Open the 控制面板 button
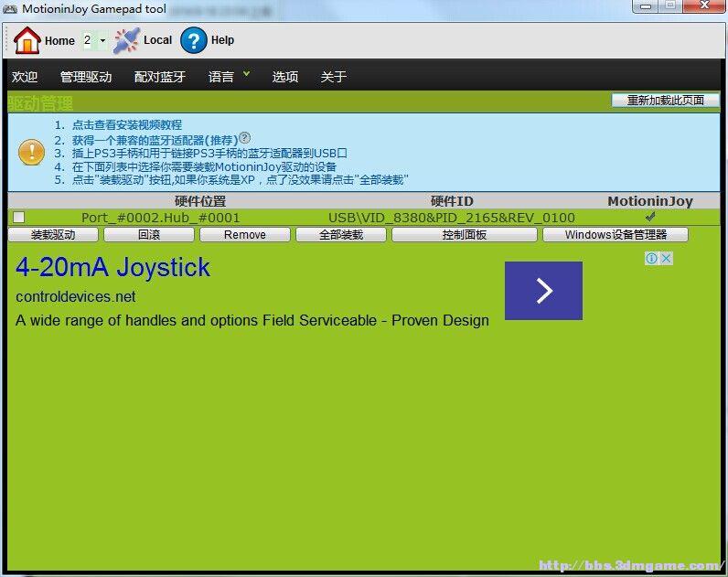 click(465, 235)
